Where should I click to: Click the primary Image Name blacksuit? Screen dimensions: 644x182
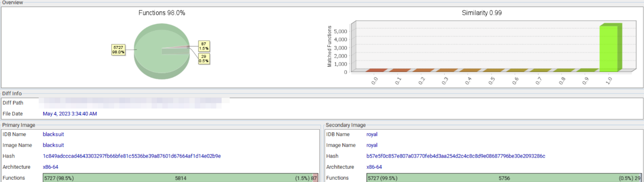point(53,145)
